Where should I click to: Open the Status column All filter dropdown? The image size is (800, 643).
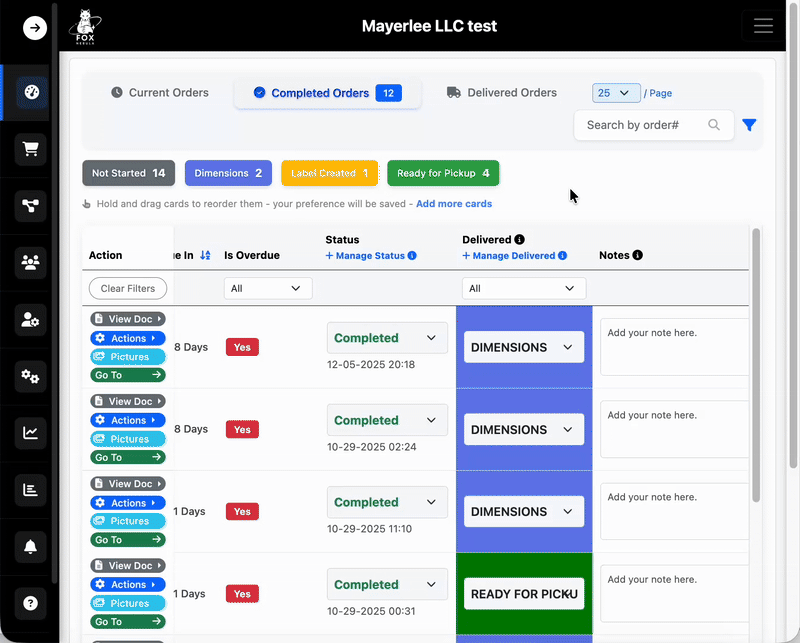(268, 288)
